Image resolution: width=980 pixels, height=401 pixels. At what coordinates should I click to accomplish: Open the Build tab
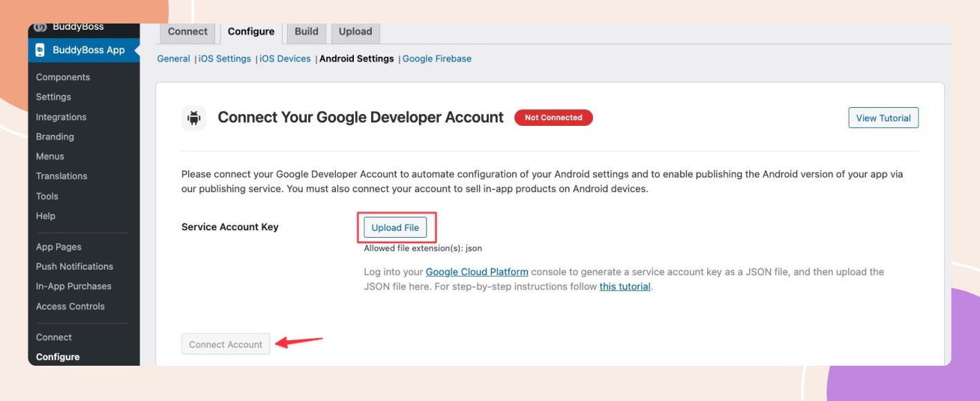306,32
